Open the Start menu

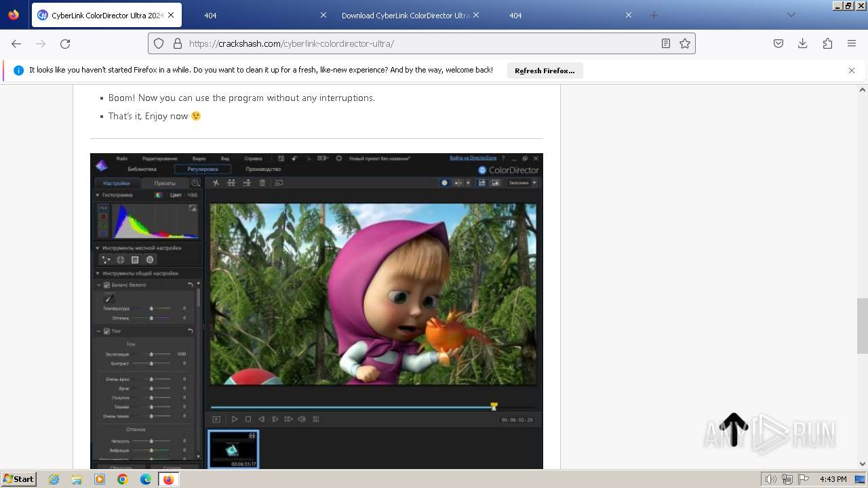[x=19, y=479]
